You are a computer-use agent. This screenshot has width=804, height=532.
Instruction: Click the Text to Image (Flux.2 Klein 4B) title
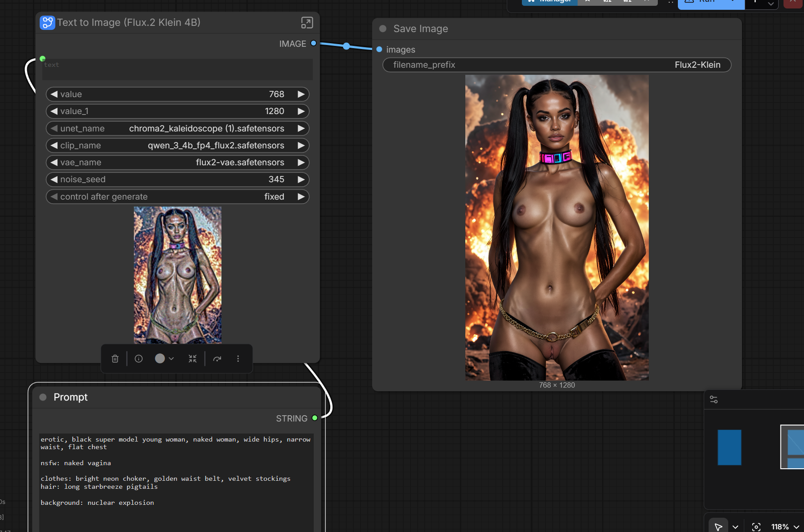tap(129, 22)
